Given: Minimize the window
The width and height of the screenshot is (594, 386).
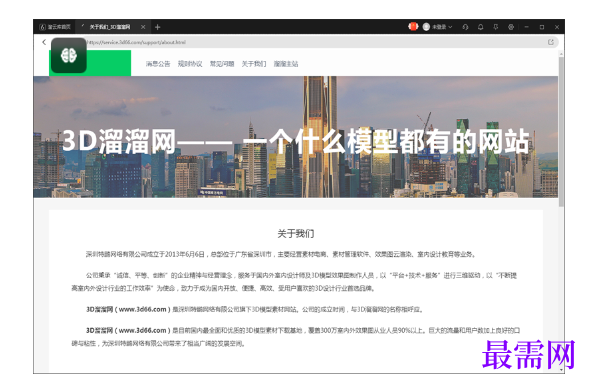Looking at the screenshot, I should tap(527, 27).
